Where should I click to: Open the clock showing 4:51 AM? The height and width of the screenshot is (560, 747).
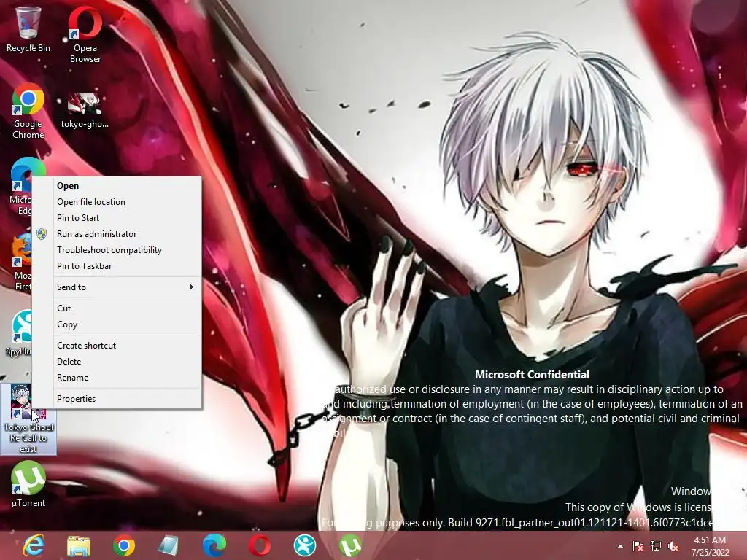(x=711, y=546)
